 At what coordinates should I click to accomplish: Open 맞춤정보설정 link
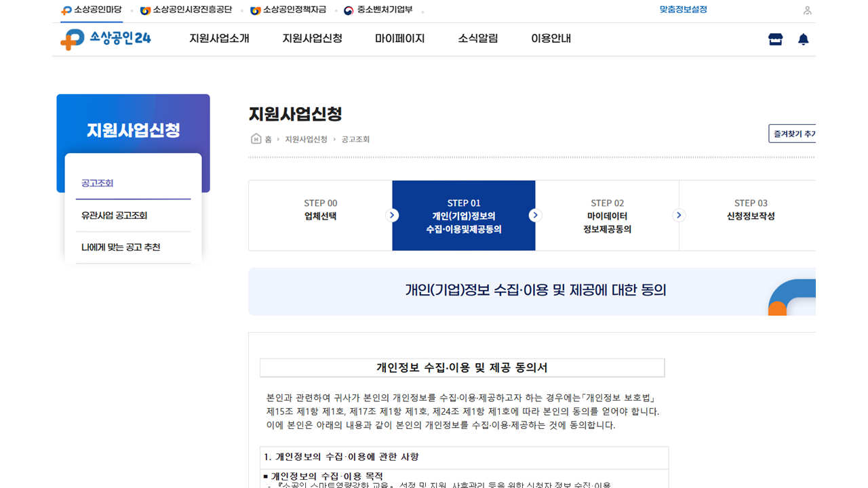pos(684,10)
